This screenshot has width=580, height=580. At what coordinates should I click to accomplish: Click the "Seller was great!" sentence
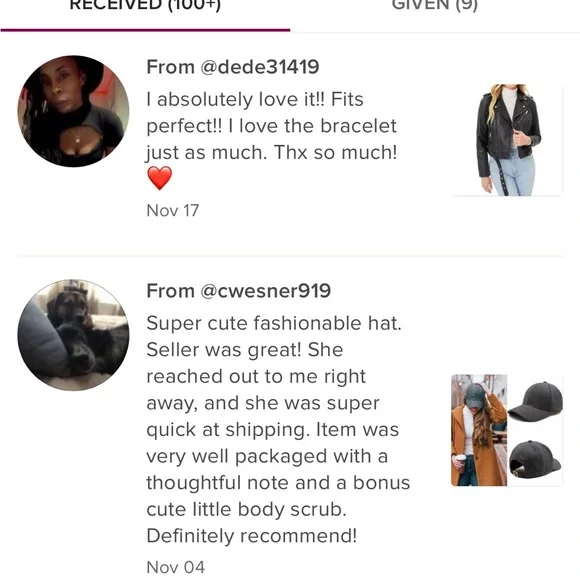coord(225,350)
